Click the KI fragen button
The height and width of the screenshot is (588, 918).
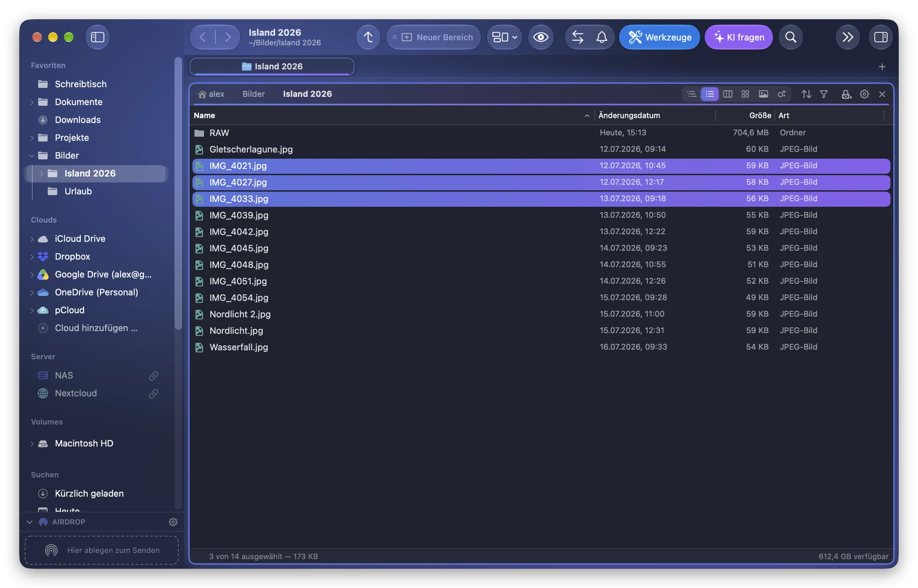pyautogui.click(x=739, y=37)
